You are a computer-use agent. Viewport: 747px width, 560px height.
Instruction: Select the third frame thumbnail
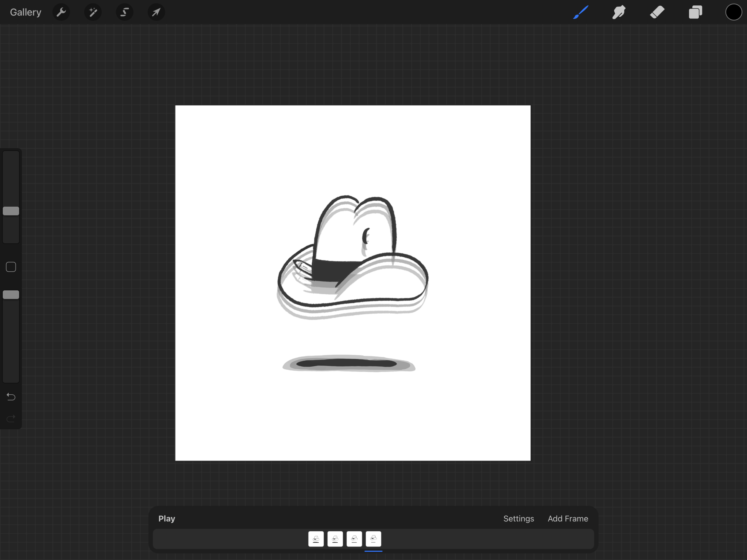click(354, 539)
